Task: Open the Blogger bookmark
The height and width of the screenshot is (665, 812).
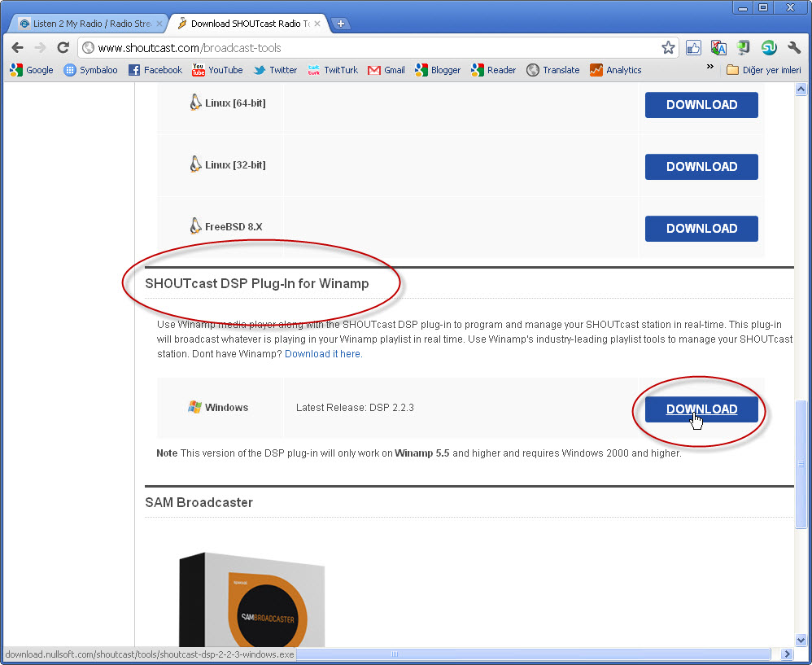Action: 438,70
